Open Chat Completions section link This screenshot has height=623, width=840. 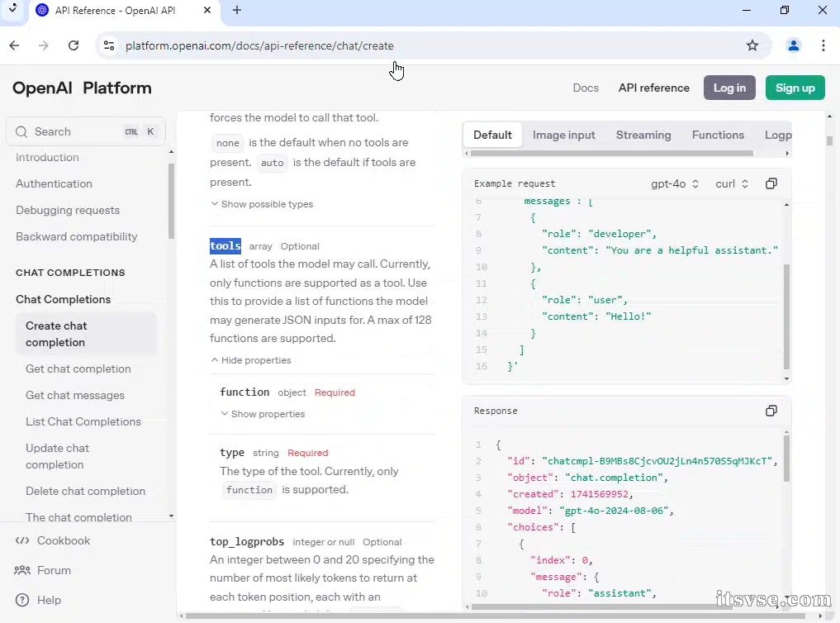tap(64, 299)
